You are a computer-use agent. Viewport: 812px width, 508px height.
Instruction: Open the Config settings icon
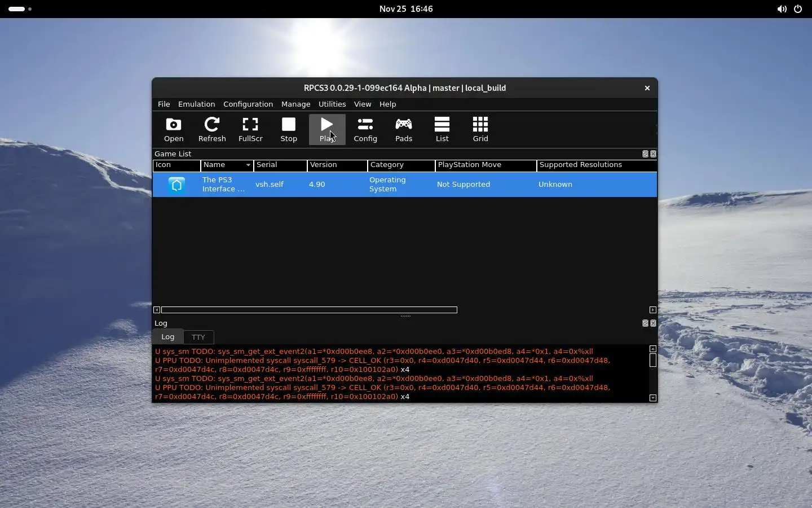pos(365,130)
